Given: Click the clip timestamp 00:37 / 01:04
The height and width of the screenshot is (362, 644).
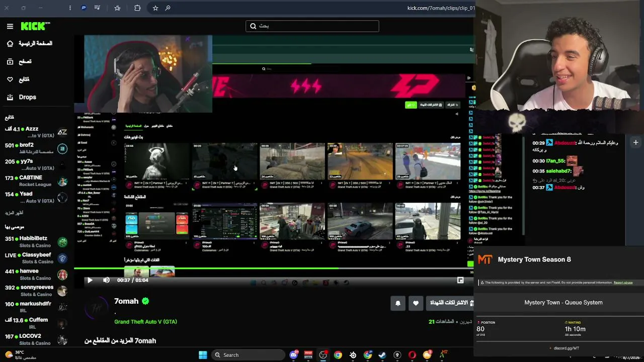Looking at the screenshot, I should click(132, 280).
